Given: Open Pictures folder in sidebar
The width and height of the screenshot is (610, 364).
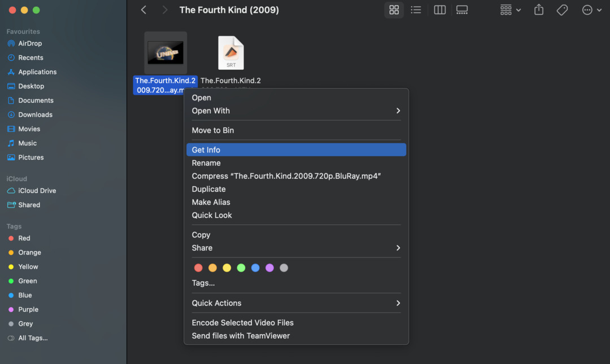Looking at the screenshot, I should pos(30,157).
